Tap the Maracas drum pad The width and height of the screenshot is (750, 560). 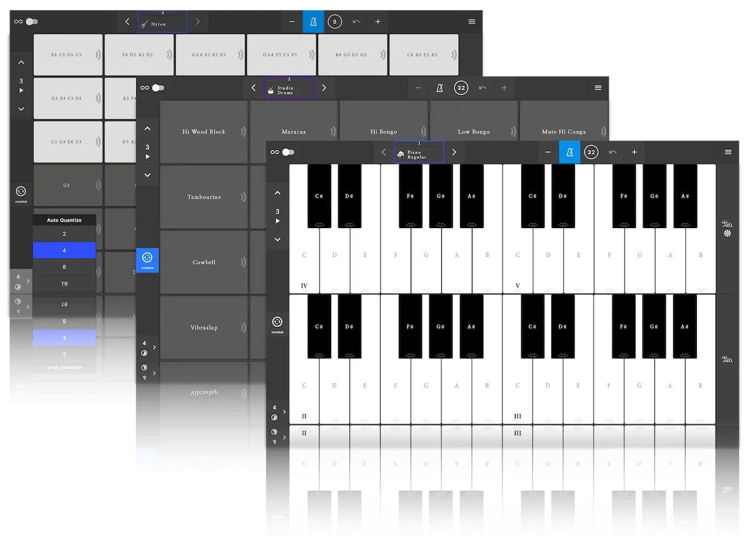294,132
